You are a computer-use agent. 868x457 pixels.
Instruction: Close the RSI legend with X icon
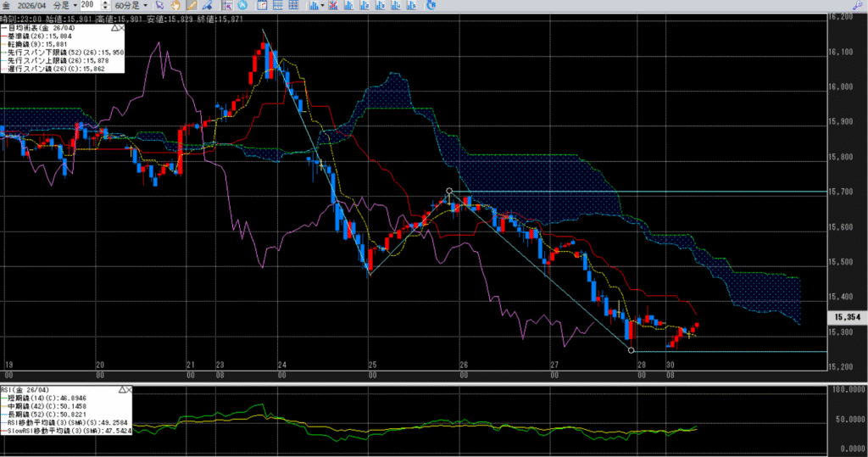coord(129,390)
